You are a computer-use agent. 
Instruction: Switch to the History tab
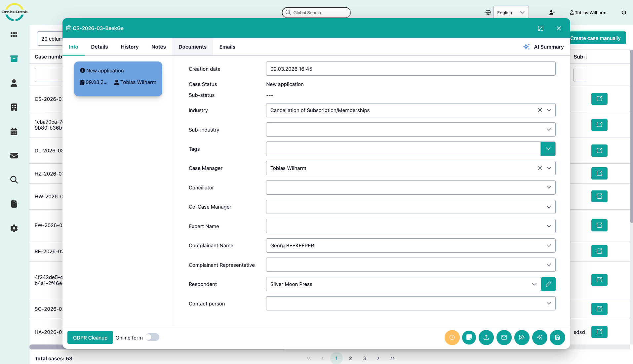click(130, 47)
